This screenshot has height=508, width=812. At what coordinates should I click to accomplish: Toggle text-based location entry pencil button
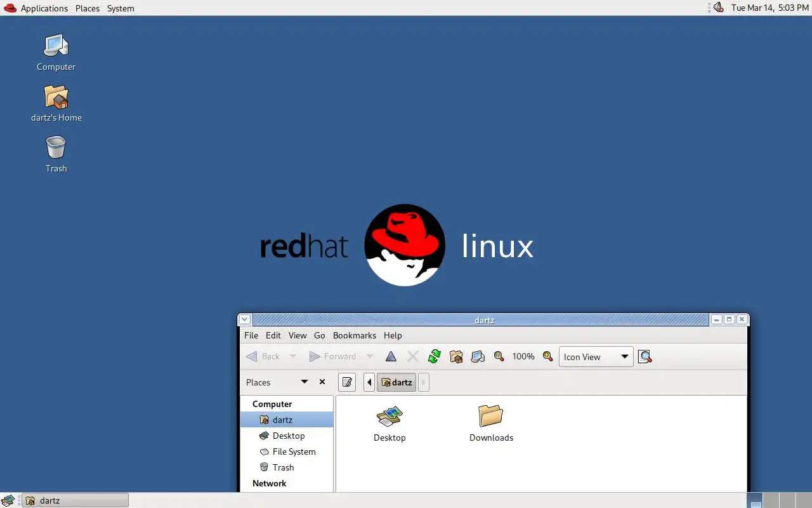(347, 382)
